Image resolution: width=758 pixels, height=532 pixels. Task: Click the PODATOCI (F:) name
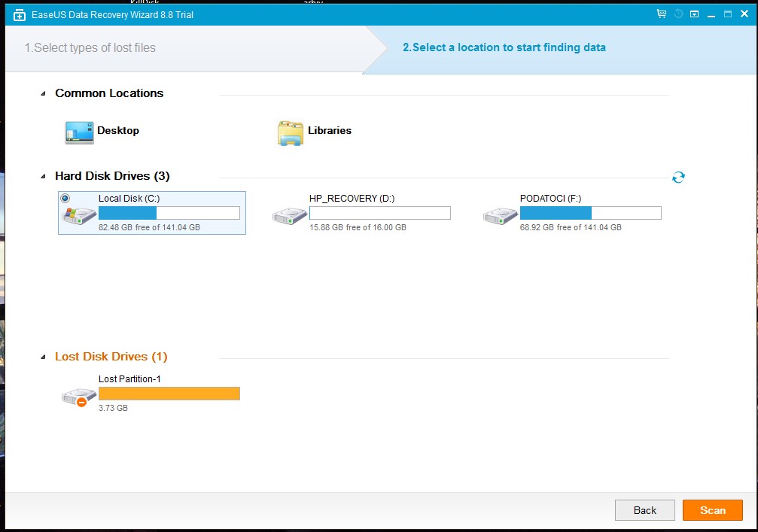coord(550,199)
